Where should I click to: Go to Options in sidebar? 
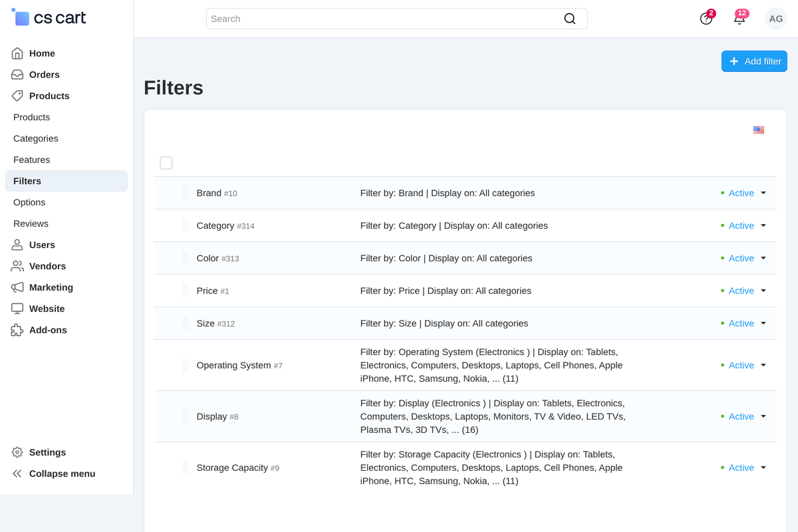tap(66, 202)
